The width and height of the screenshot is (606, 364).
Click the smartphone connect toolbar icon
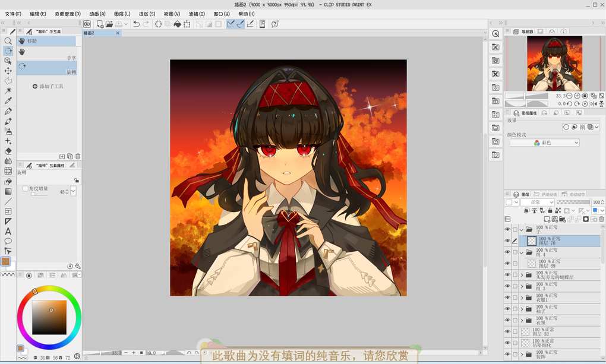tap(262, 24)
